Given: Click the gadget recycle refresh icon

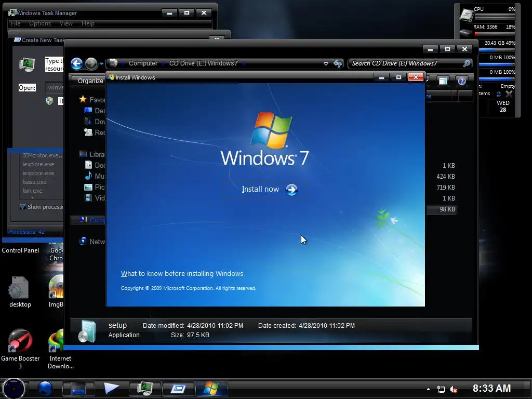Looking at the screenshot, I should click(x=499, y=95).
